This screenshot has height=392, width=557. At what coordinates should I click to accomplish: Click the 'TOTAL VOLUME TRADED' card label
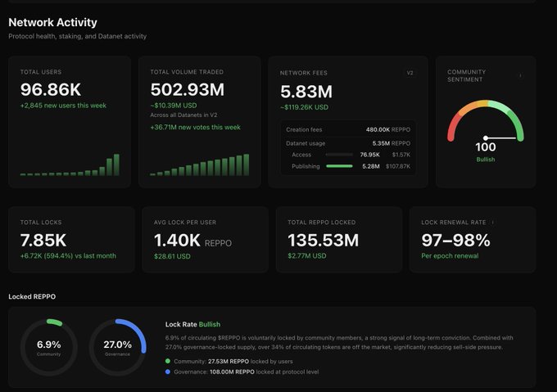tap(187, 72)
